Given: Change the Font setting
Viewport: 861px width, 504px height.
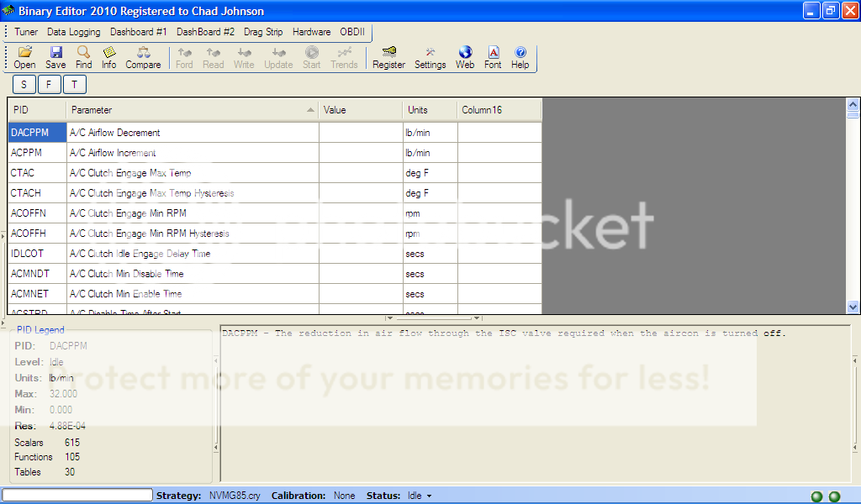Looking at the screenshot, I should tap(493, 58).
